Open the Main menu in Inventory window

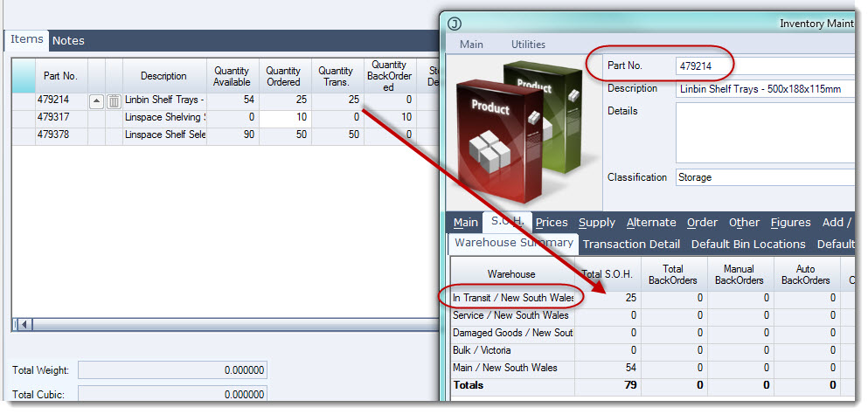pyautogui.click(x=472, y=45)
